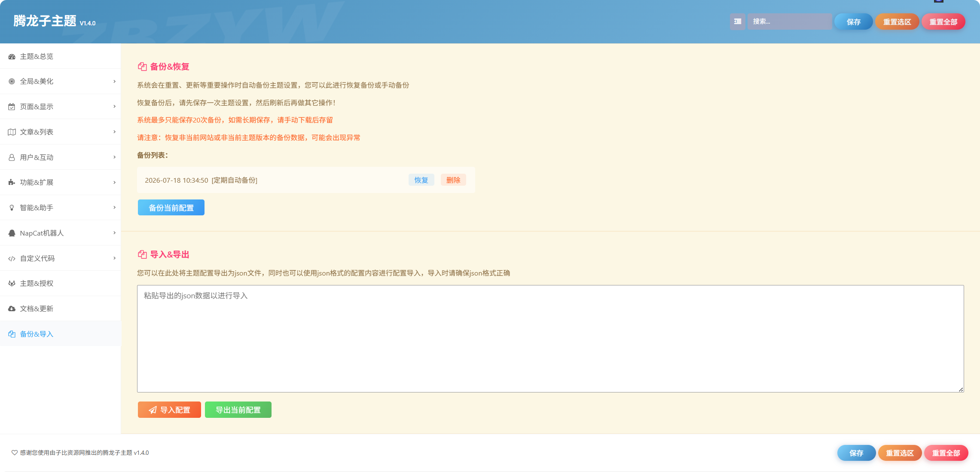Image resolution: width=980 pixels, height=472 pixels.
Task: Click the calendar icon beside 页面&显示
Action: click(12, 107)
